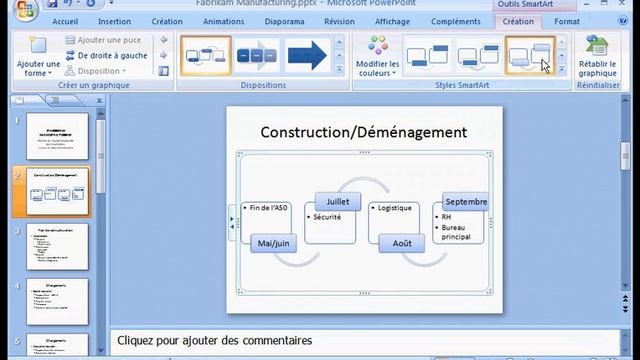Click SmartArt styles gallery down arrow
This screenshot has width=640, height=360.
coord(562,56)
